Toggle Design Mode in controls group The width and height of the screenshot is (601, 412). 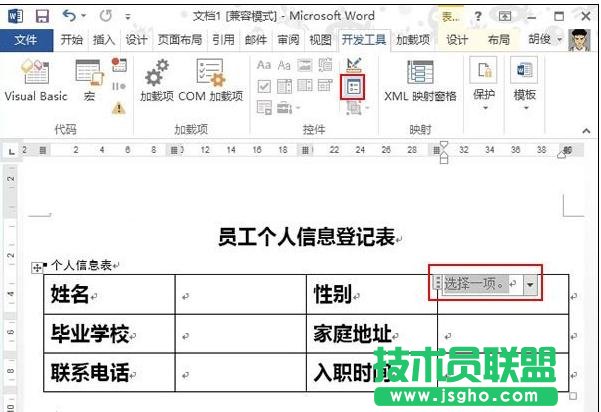(x=353, y=64)
